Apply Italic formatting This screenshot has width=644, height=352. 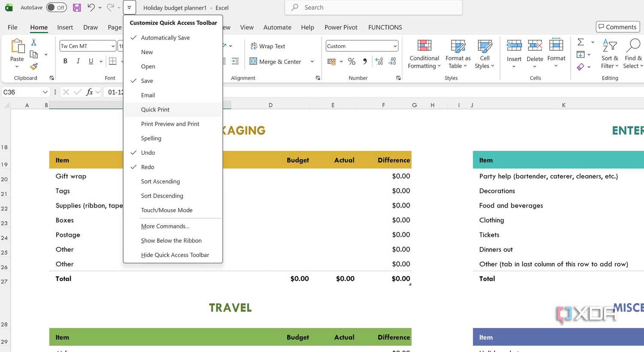78,61
